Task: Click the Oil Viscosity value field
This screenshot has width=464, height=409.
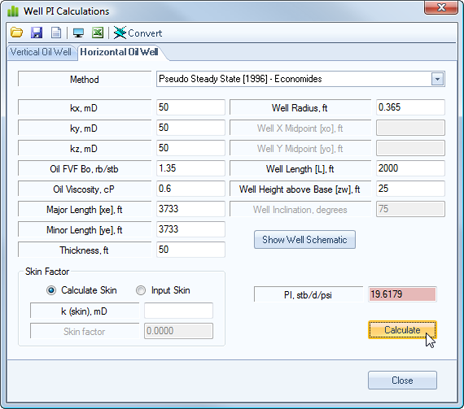Action: 191,189
